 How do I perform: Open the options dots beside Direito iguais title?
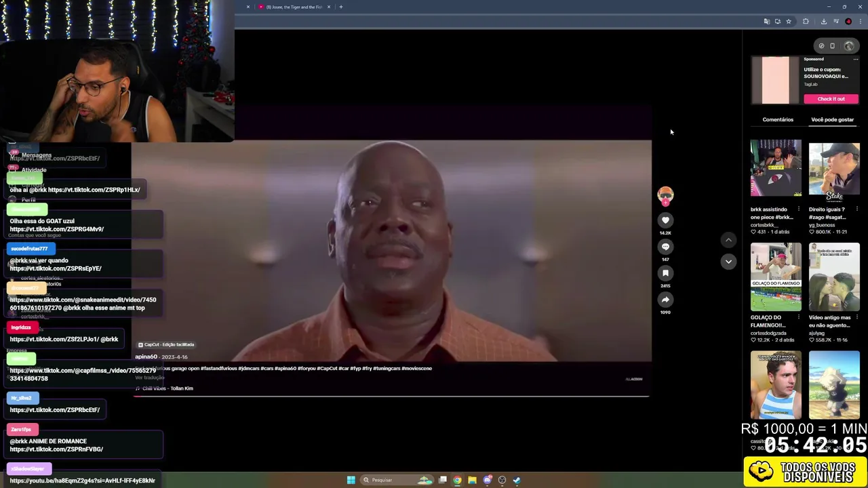[x=856, y=209]
